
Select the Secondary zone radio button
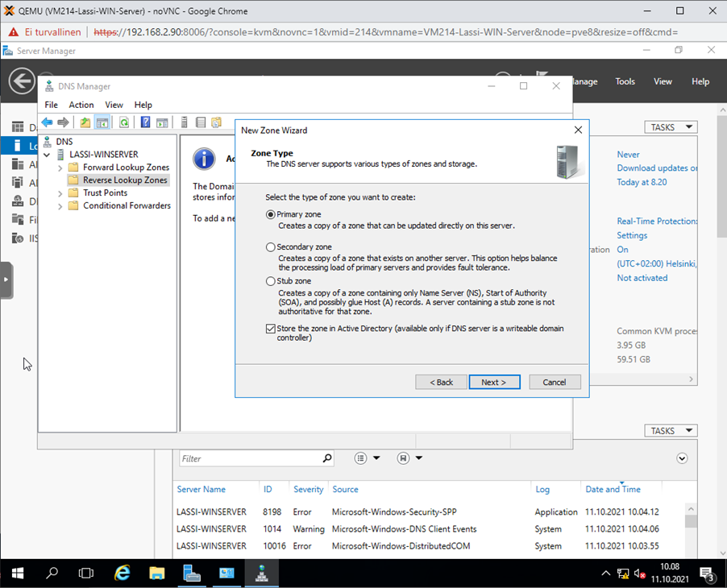pyautogui.click(x=270, y=247)
